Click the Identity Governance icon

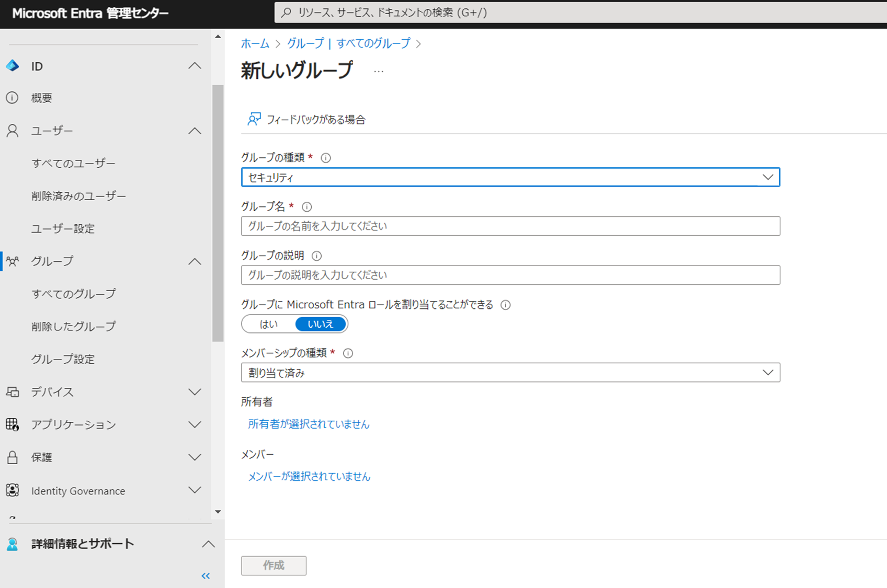coord(13,490)
